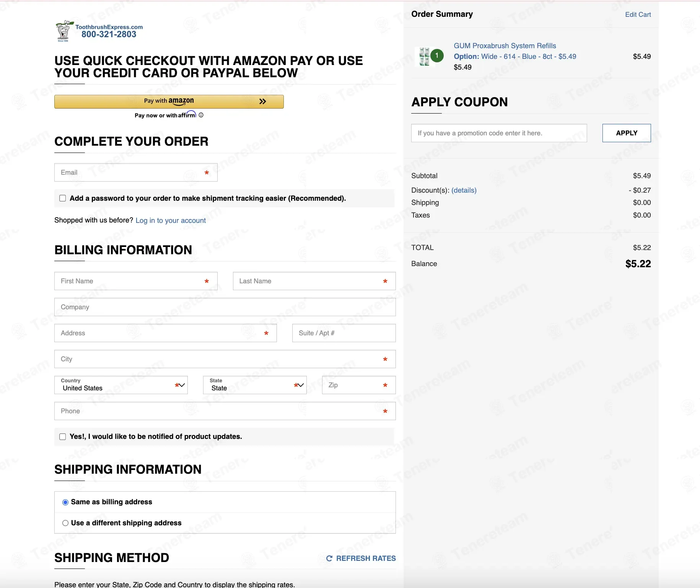Click the Apply coupon button

pyautogui.click(x=626, y=133)
